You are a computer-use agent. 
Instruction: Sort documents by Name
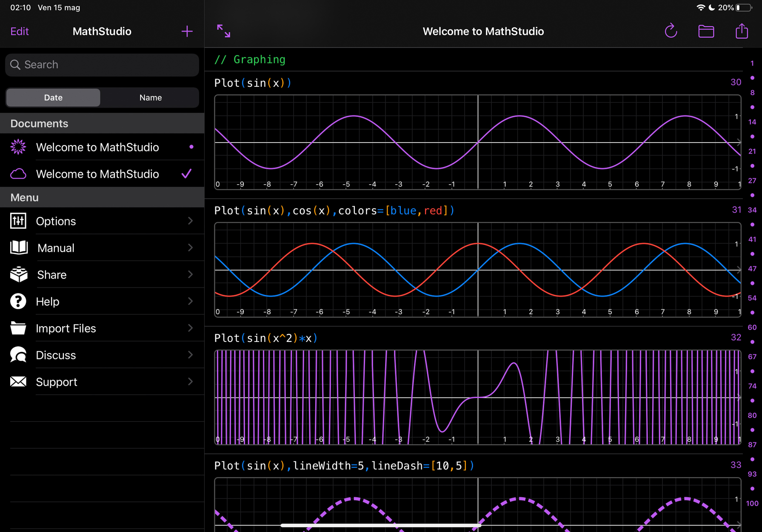(151, 98)
